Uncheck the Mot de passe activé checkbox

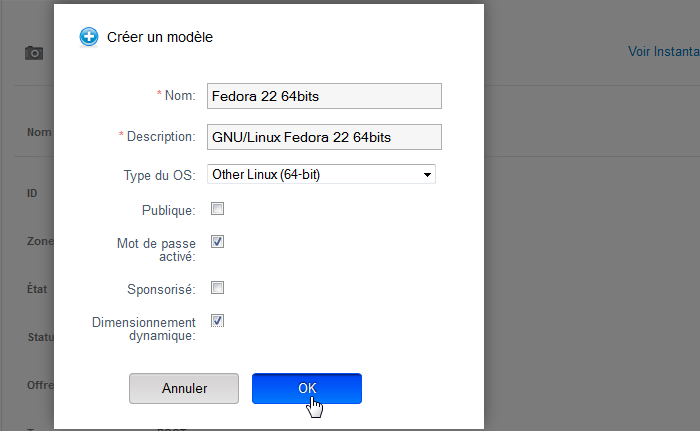coord(217,242)
